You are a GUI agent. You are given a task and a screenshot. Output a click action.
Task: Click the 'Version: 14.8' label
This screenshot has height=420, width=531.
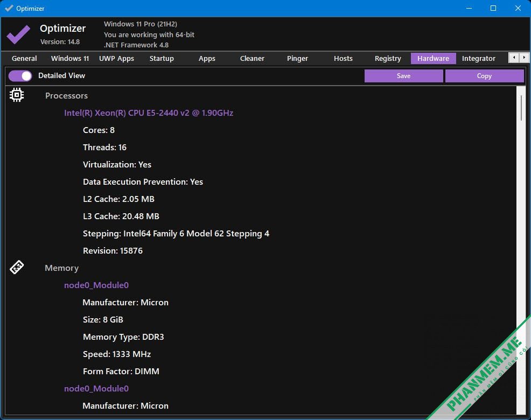point(60,41)
